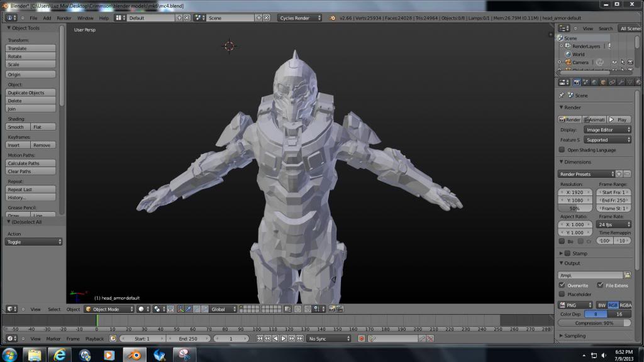This screenshot has height=362, width=644.
Task: Click the Duplicate Objects button
Action: (30, 92)
